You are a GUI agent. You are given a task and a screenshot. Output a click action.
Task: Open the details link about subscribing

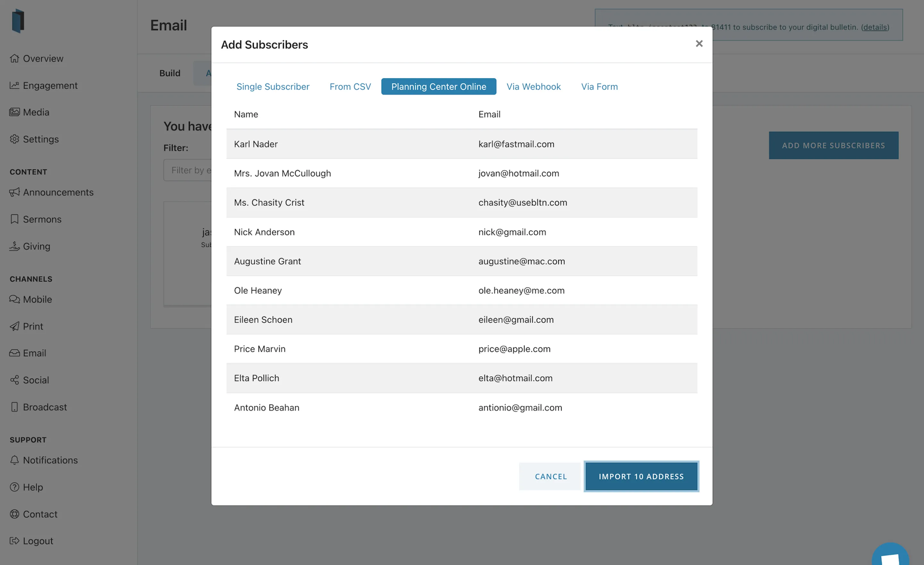point(875,27)
